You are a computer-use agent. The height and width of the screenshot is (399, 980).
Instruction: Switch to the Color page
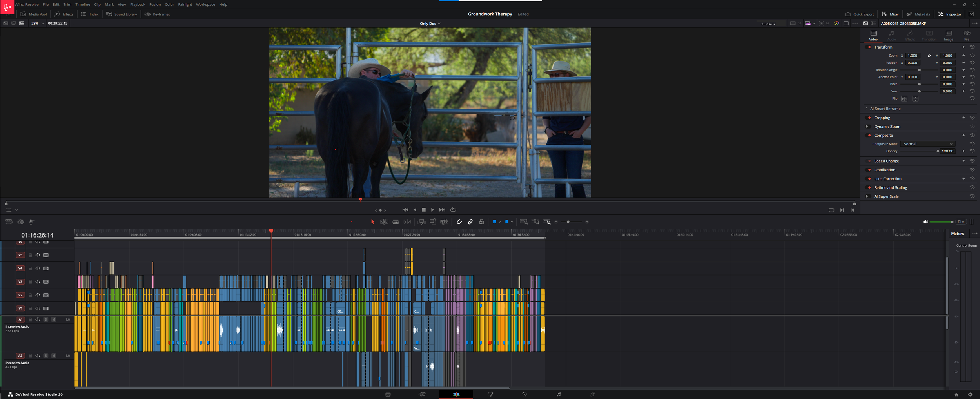(524, 395)
